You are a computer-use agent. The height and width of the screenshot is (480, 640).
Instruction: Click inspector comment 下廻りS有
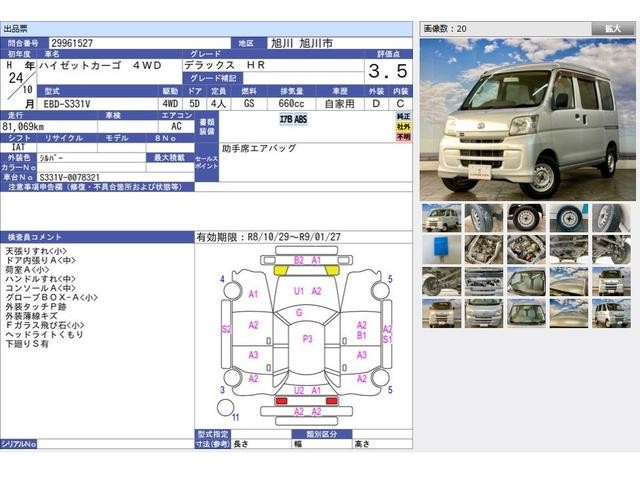27,344
